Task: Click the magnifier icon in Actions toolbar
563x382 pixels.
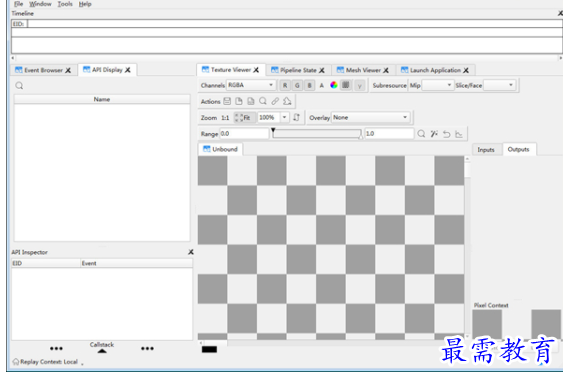Action: [263, 101]
